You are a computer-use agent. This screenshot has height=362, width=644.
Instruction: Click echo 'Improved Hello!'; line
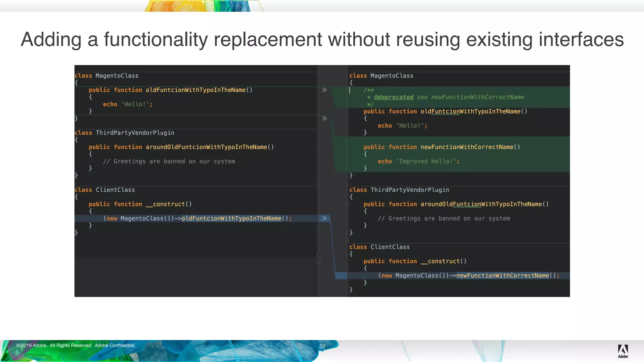coord(419,161)
